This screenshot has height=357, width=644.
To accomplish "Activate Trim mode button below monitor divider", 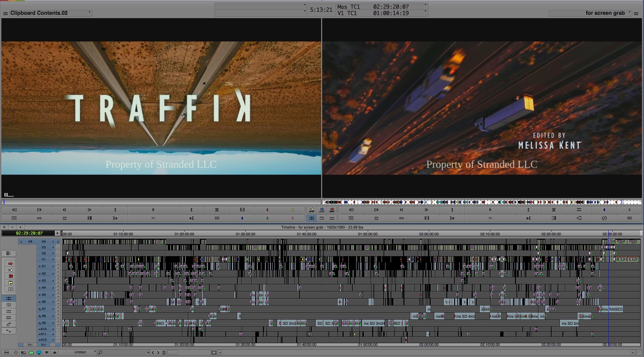I will pyautogui.click(x=322, y=218).
